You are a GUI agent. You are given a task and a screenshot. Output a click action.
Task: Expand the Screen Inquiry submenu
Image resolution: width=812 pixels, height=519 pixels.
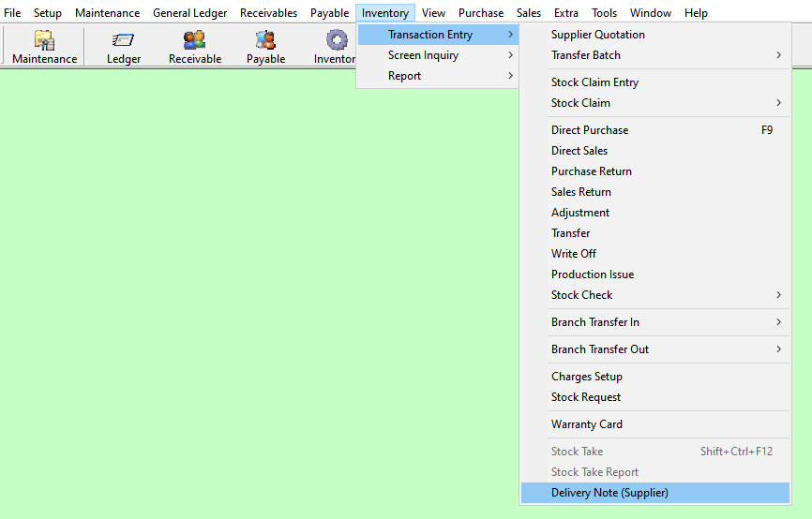pos(438,55)
